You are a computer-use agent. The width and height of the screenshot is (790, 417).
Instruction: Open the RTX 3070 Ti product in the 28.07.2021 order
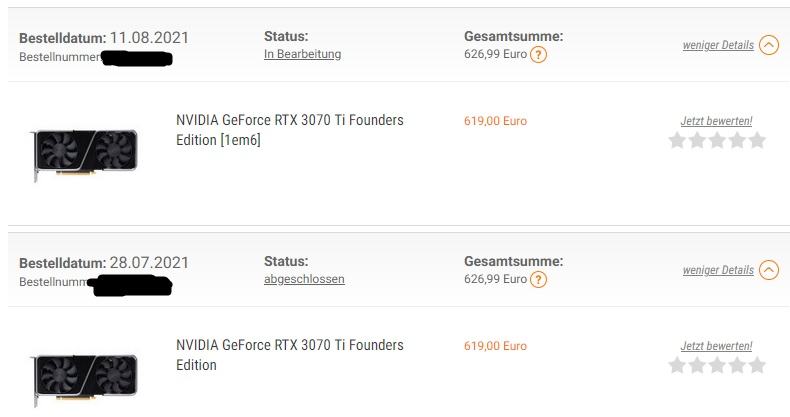point(289,355)
